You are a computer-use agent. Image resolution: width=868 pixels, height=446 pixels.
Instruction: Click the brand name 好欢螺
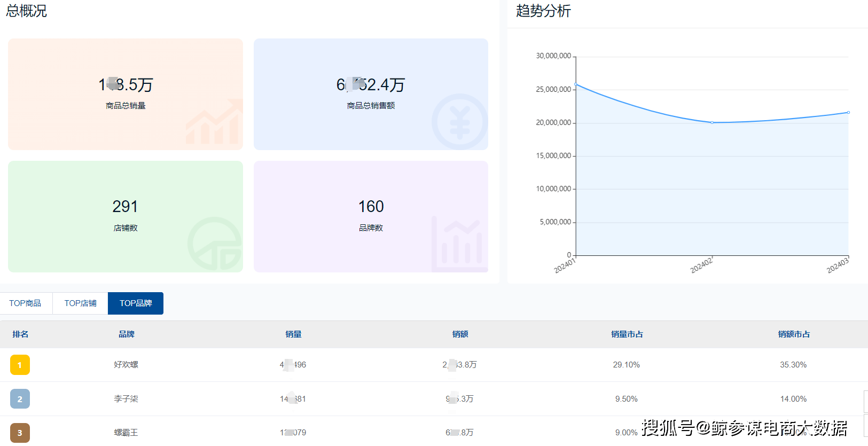126,365
